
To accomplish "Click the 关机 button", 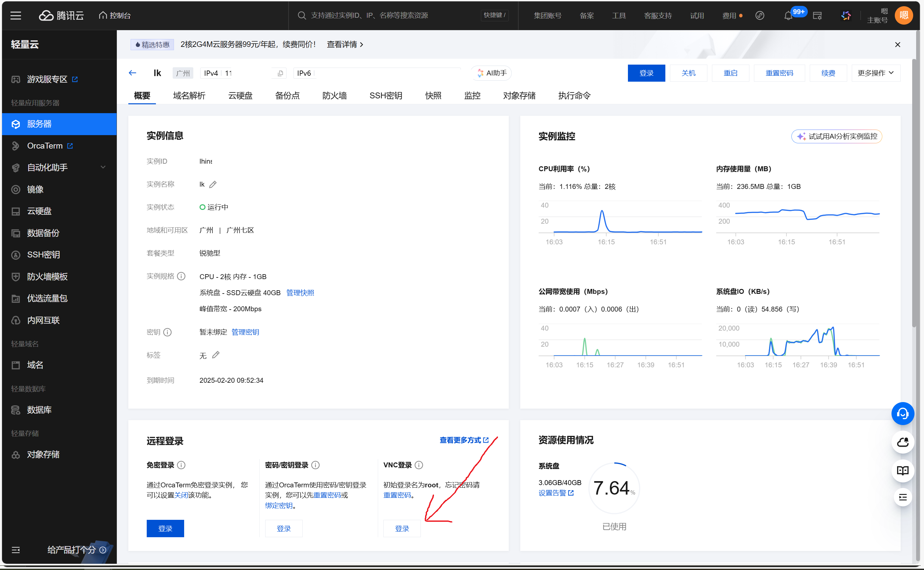I will pos(688,73).
